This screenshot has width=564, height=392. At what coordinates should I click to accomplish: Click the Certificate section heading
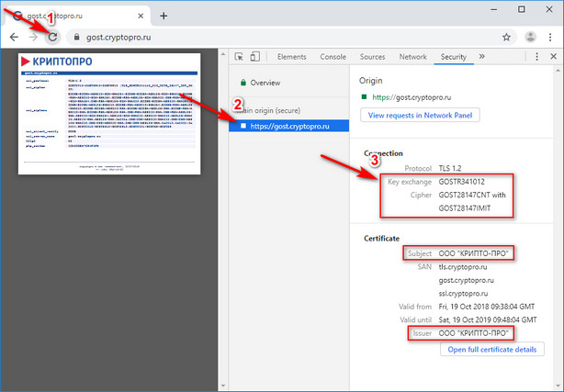381,239
